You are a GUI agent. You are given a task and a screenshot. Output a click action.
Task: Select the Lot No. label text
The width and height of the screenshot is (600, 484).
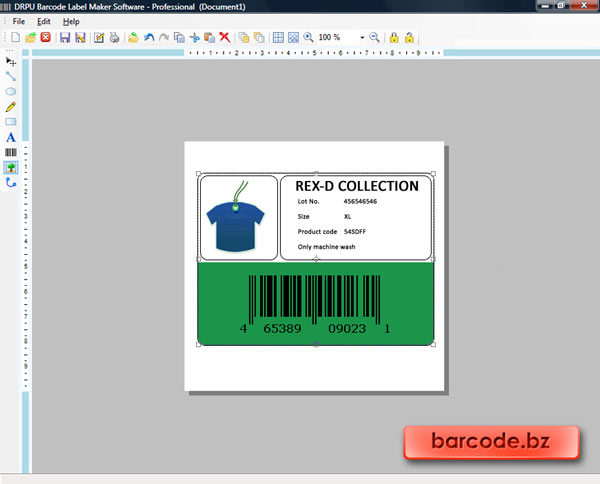(308, 201)
